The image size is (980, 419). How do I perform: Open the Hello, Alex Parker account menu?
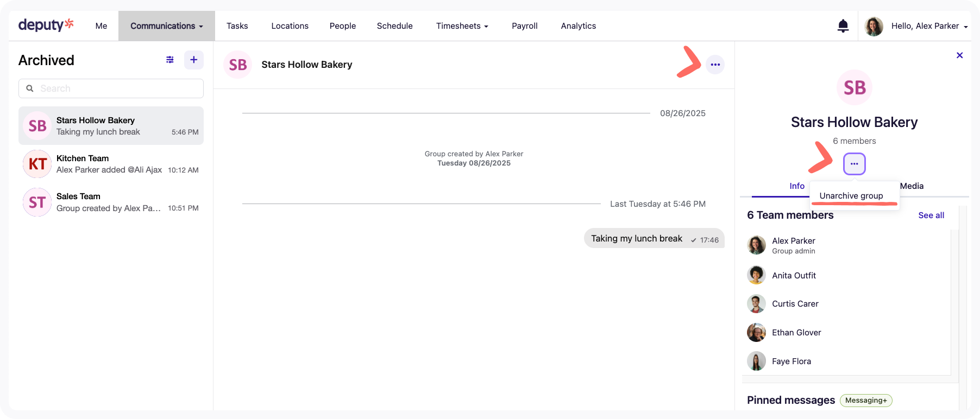point(928,26)
